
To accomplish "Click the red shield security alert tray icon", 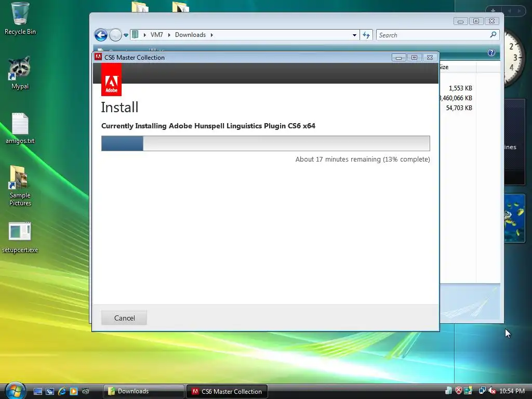I will coord(459,391).
